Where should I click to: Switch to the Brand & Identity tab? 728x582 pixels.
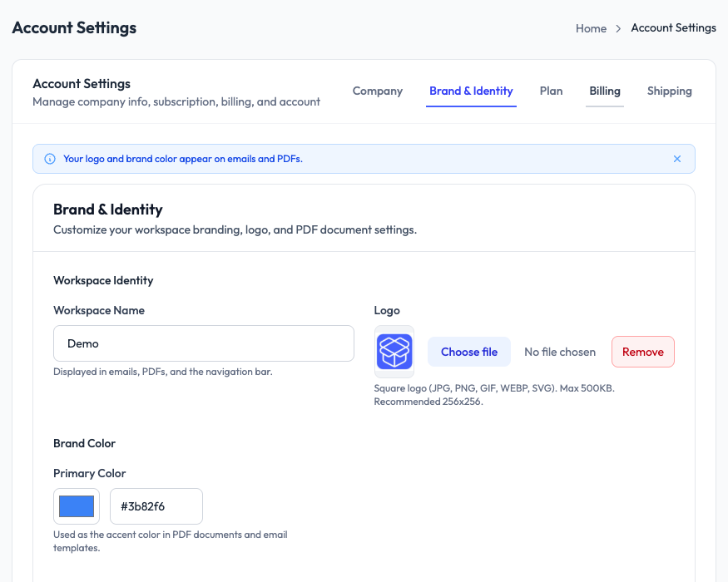471,91
